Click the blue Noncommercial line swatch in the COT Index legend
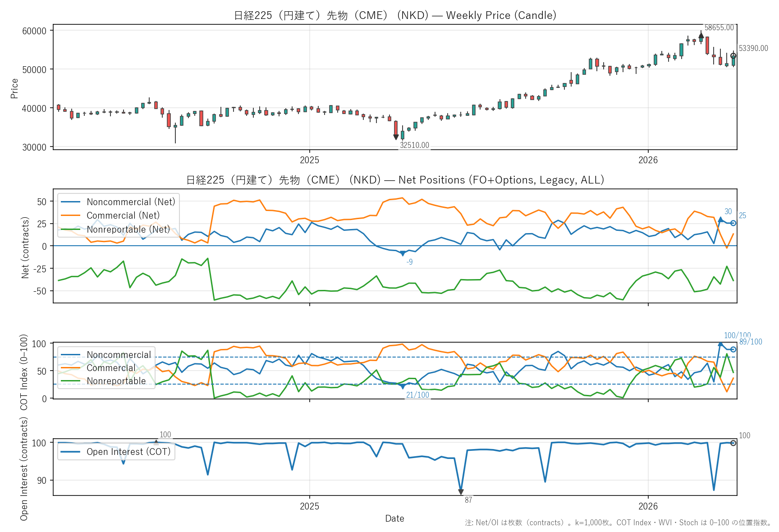Viewport: 779px width, 532px height. [70, 355]
